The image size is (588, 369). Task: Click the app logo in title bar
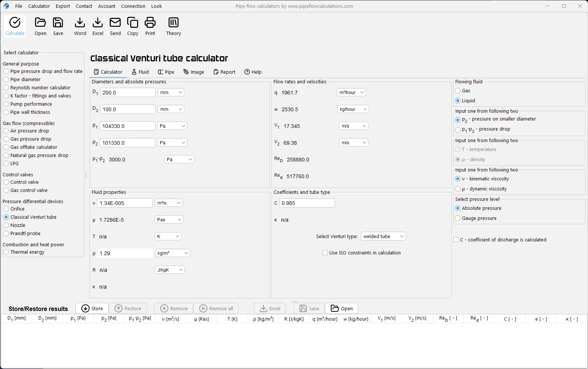(6, 6)
